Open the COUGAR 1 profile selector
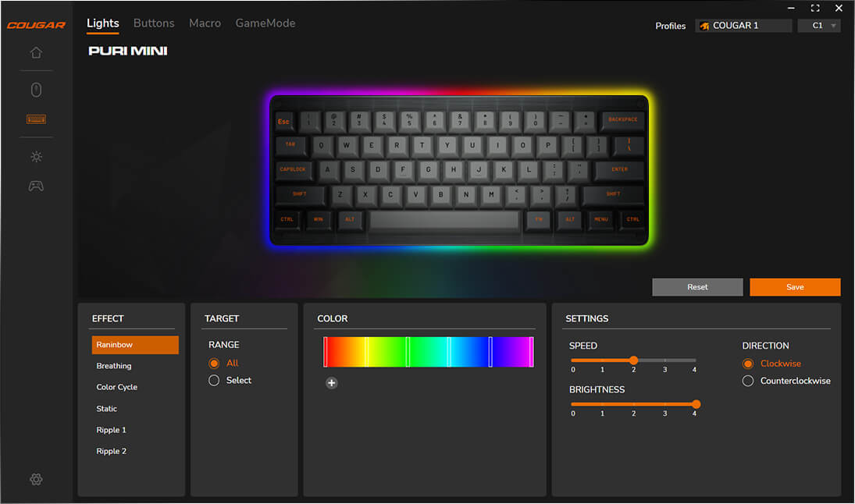Image resolution: width=855 pixels, height=504 pixels. 743,26
